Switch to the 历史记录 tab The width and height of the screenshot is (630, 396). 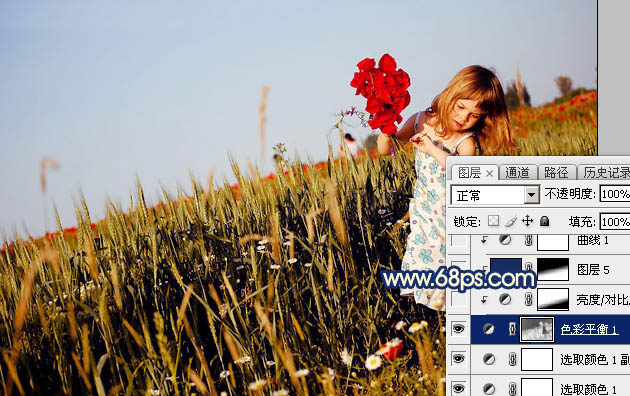pos(606,172)
